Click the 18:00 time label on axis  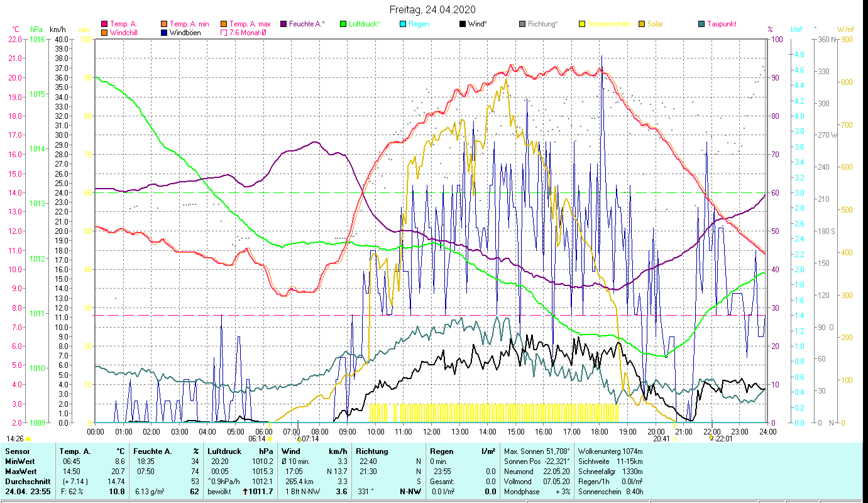[599, 431]
